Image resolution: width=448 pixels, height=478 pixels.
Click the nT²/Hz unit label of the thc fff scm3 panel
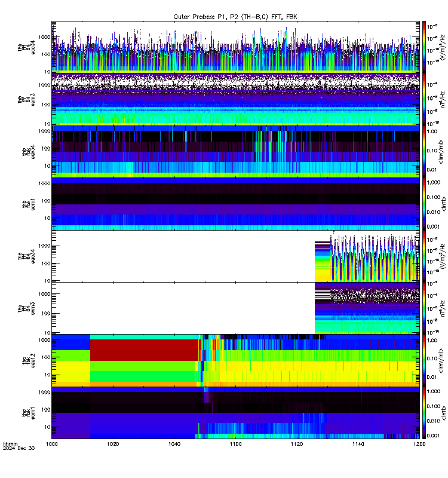click(x=444, y=308)
